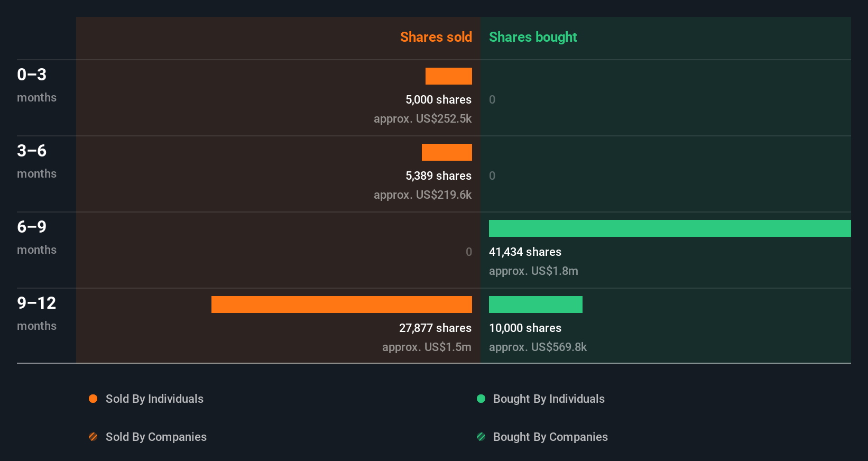Click the orange 3–6 months sold bar

(447, 152)
